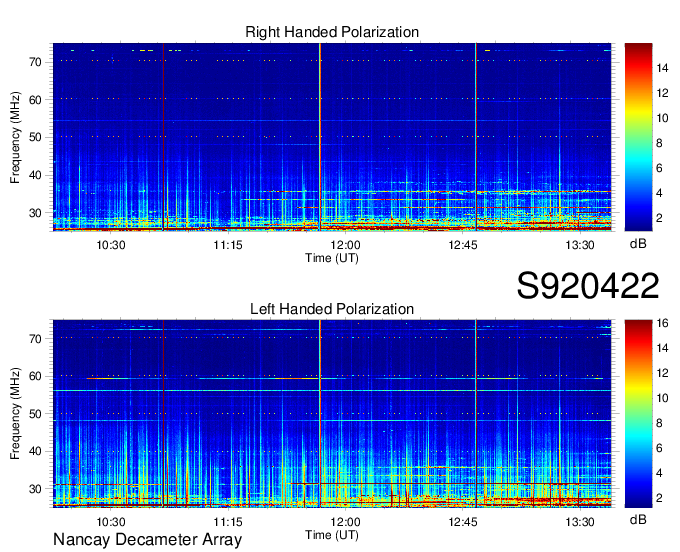
Task: Click the 10 dB value on the top colorbar
Action: [662, 118]
